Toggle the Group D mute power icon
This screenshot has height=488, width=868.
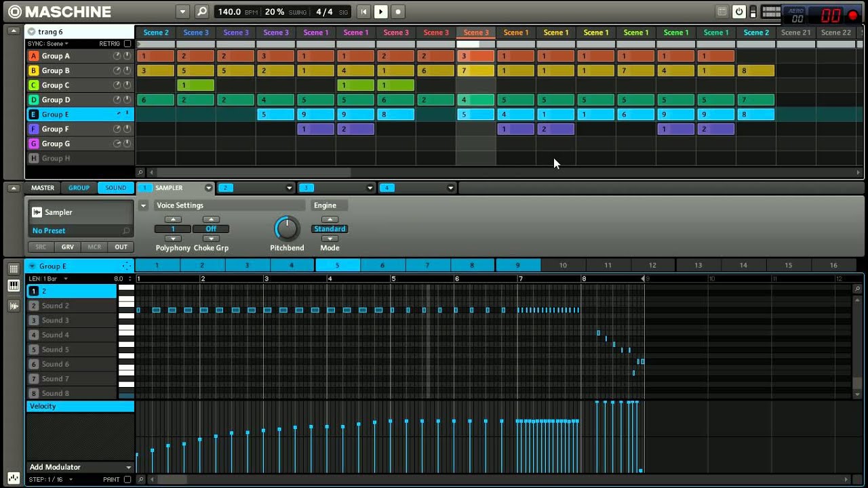tap(127, 100)
